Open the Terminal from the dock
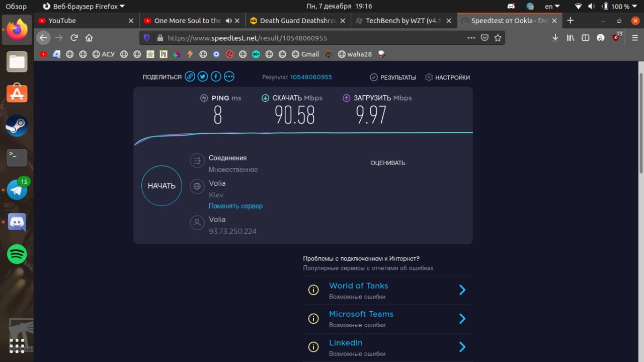644x362 pixels. click(17, 158)
